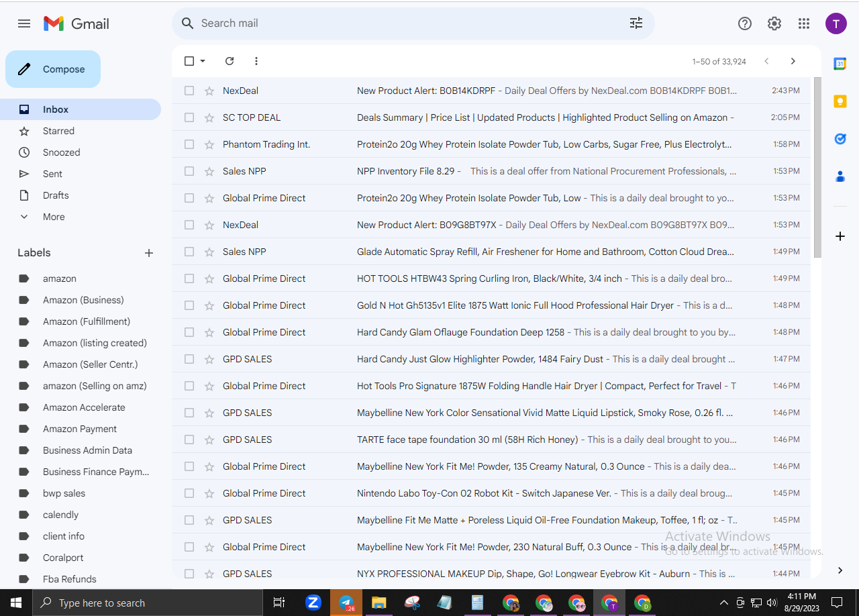Open the select-all dropdown arrow

pyautogui.click(x=203, y=61)
